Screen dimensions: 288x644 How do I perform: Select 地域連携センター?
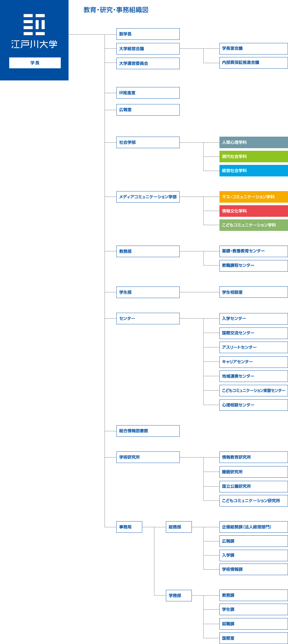(254, 376)
